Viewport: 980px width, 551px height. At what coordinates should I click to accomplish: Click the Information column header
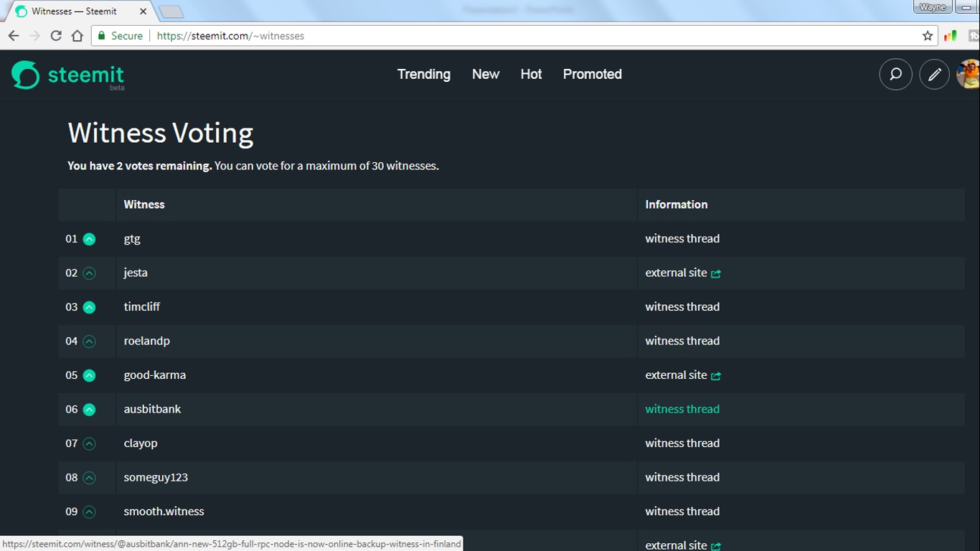click(x=677, y=204)
